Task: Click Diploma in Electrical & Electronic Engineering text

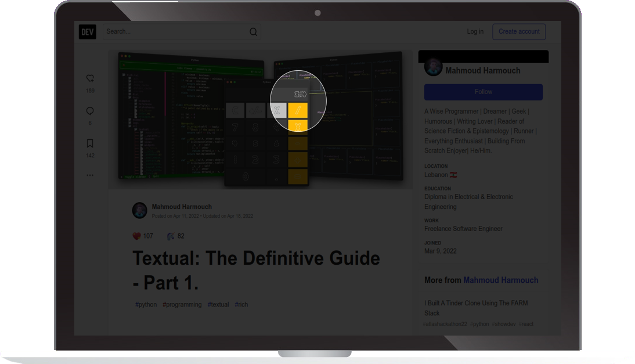Action: pos(468,201)
